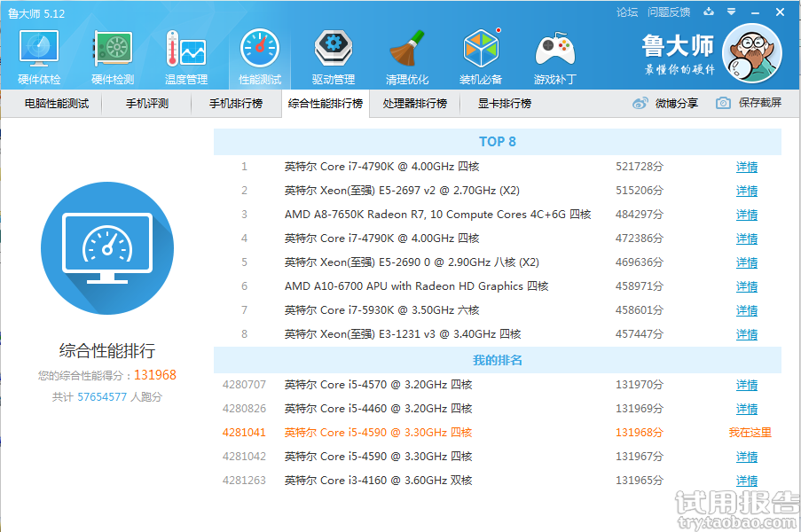This screenshot has width=801, height=532.
Task: Click 保存截屏 save screenshot button
Action: click(x=749, y=103)
